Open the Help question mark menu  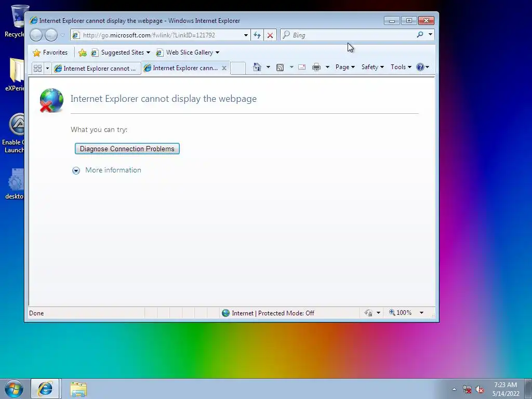tap(423, 67)
